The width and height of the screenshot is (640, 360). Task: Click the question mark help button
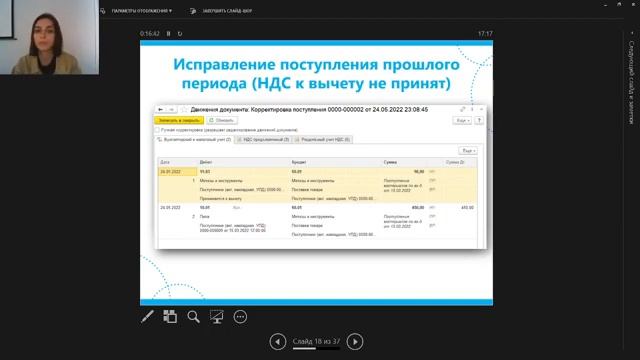click(479, 120)
